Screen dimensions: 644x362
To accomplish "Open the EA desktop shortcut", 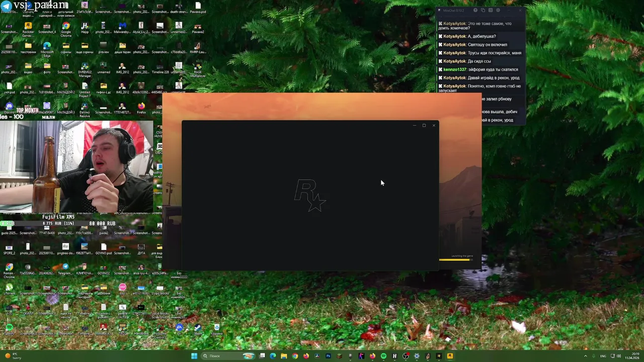I will pos(179,330).
